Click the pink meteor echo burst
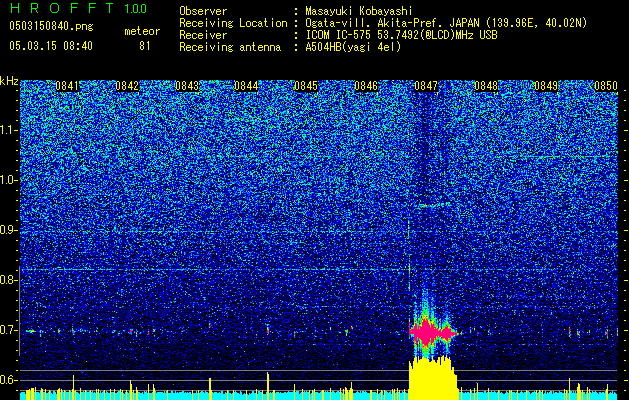This screenshot has width=629, height=400. [x=432, y=333]
